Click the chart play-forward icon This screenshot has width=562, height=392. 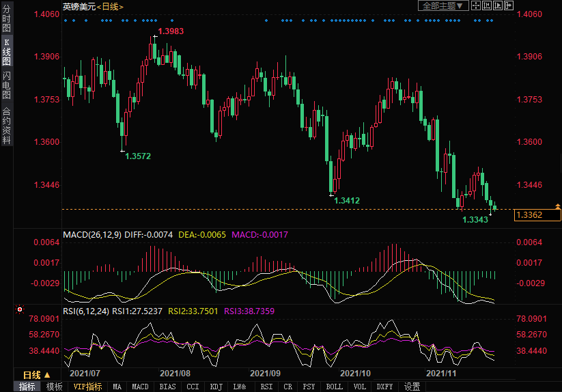(497, 5)
